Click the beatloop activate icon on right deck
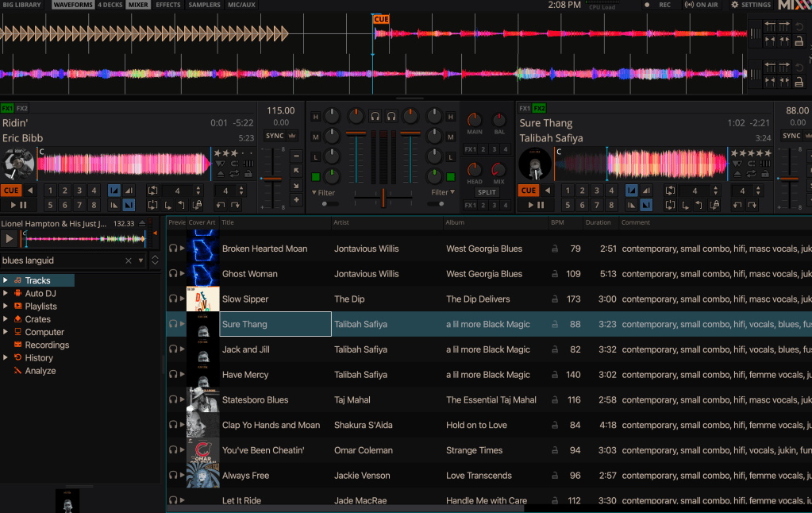 click(x=671, y=191)
